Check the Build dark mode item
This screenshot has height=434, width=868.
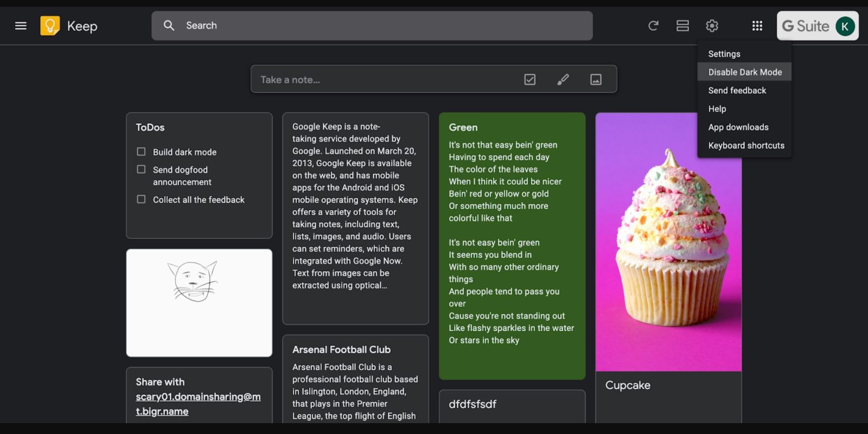141,152
